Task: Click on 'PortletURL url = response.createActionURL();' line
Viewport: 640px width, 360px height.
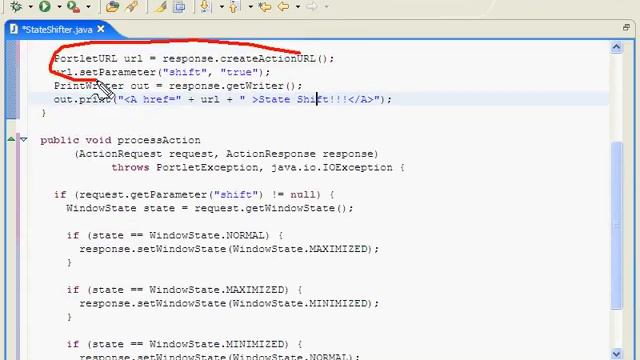Action: click(x=193, y=59)
